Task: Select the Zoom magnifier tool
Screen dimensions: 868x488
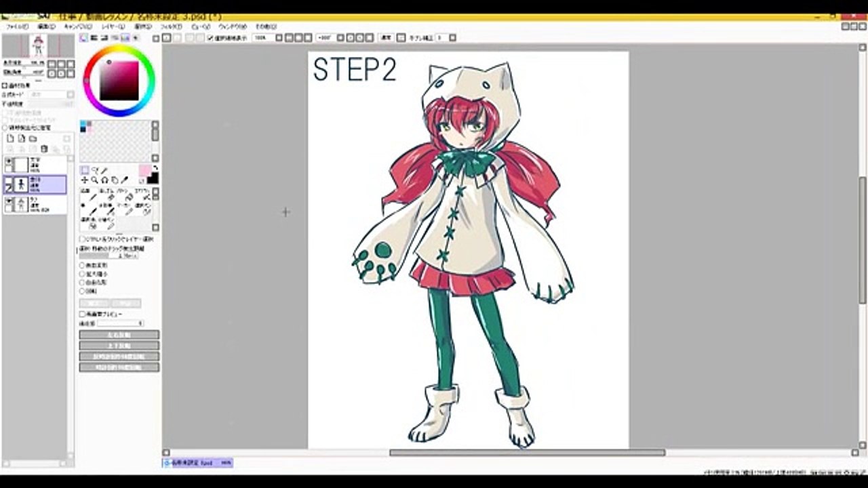Action: 95,180
